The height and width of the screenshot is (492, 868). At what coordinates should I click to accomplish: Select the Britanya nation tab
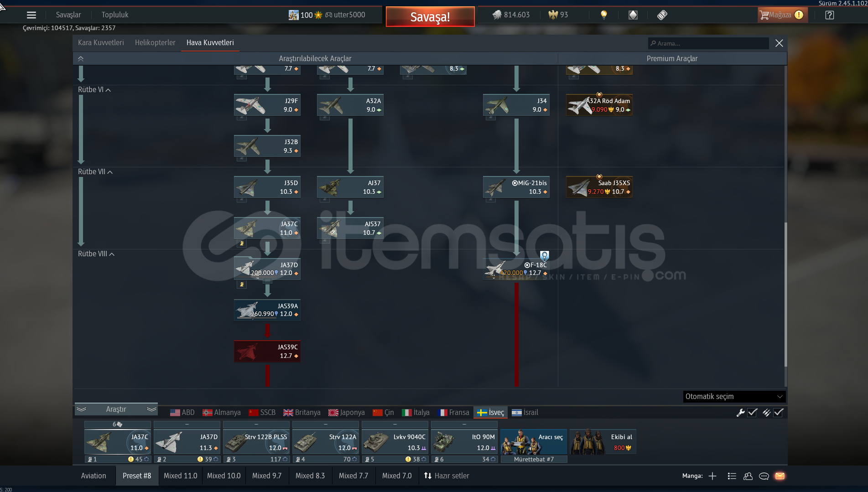click(302, 413)
